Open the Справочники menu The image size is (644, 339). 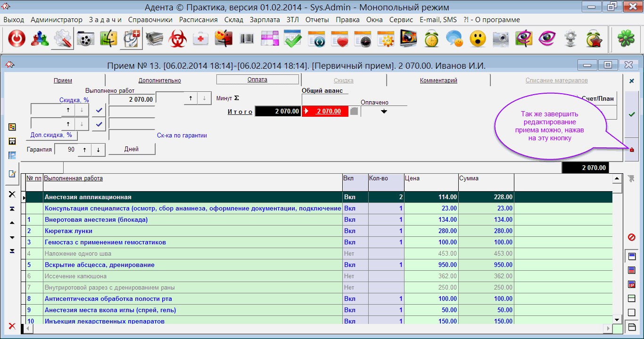coord(150,20)
